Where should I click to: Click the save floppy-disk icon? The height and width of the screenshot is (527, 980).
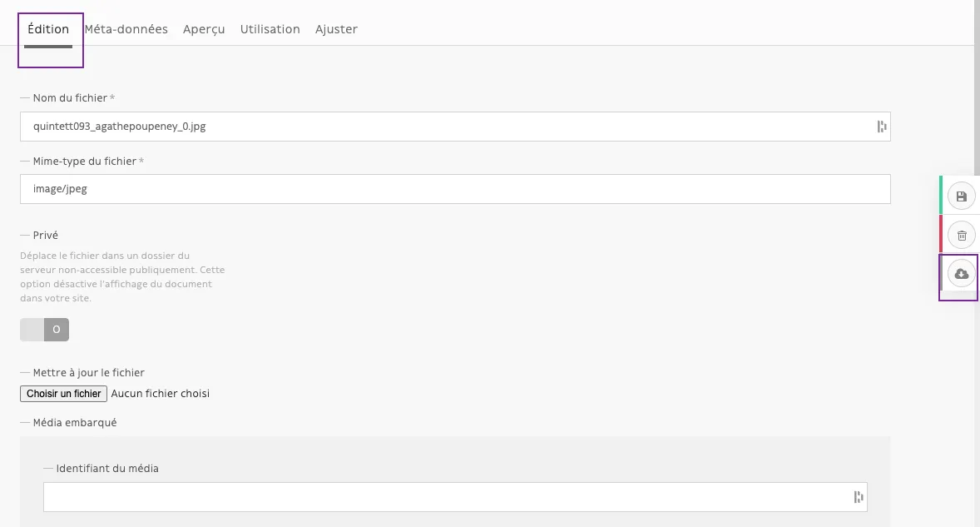click(x=961, y=196)
